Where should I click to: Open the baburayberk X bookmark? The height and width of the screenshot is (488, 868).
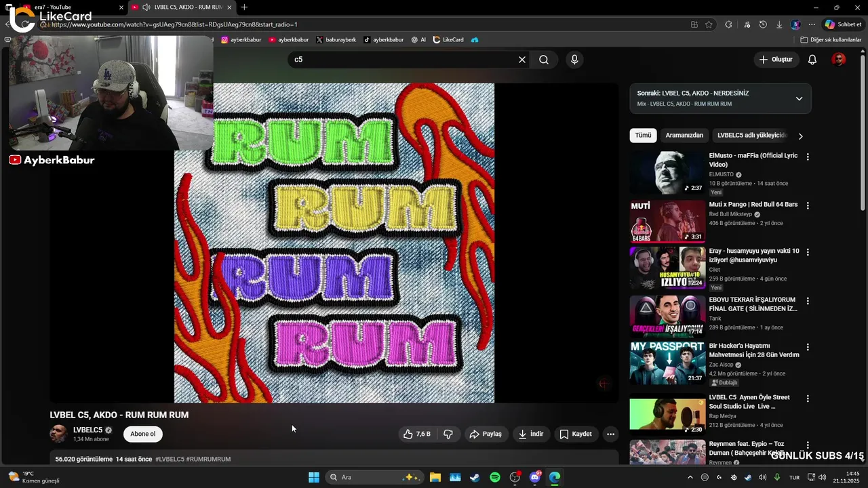(x=336, y=40)
